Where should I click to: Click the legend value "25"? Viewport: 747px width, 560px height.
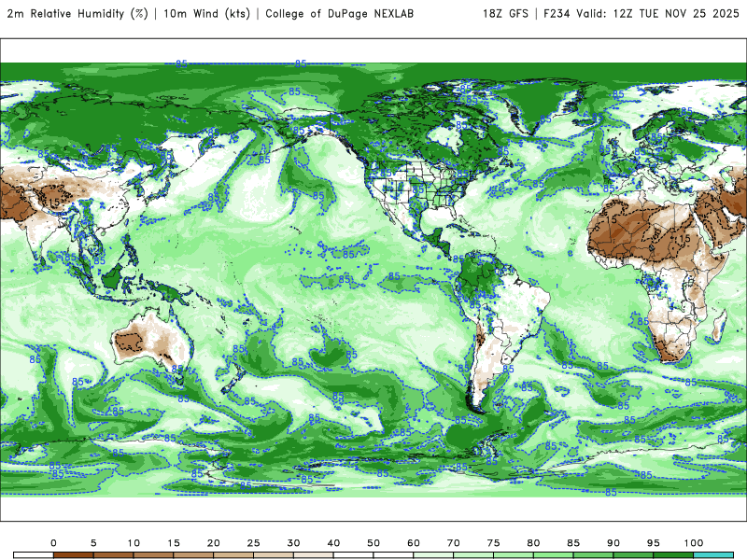click(x=253, y=543)
